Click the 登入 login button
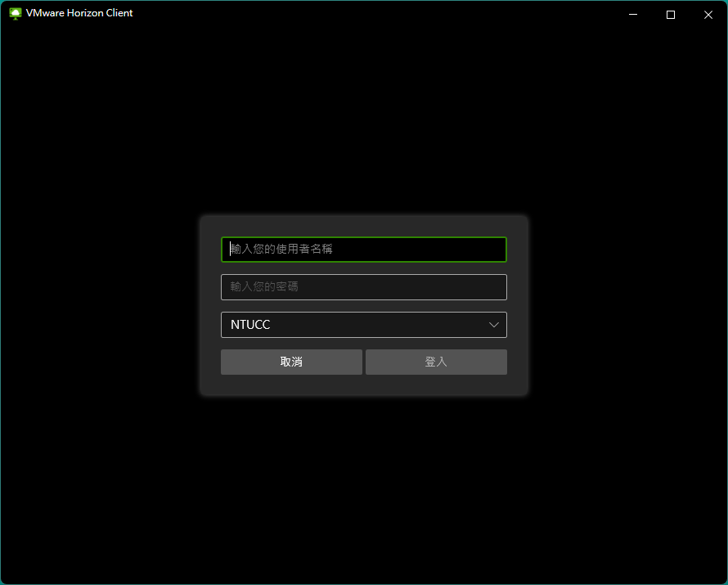This screenshot has width=728, height=585. (436, 362)
